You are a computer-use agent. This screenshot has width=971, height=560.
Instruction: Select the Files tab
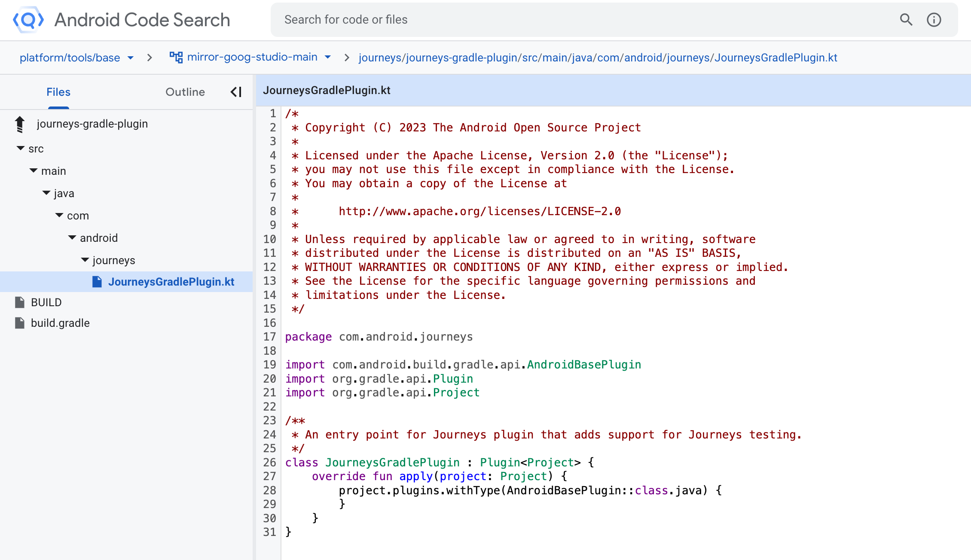coord(58,92)
